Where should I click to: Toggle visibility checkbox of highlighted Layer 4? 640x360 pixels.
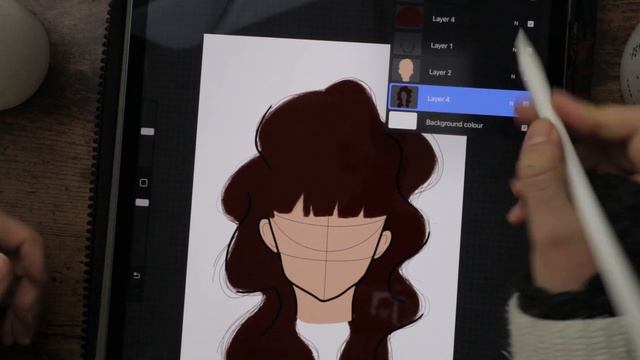pyautogui.click(x=525, y=104)
